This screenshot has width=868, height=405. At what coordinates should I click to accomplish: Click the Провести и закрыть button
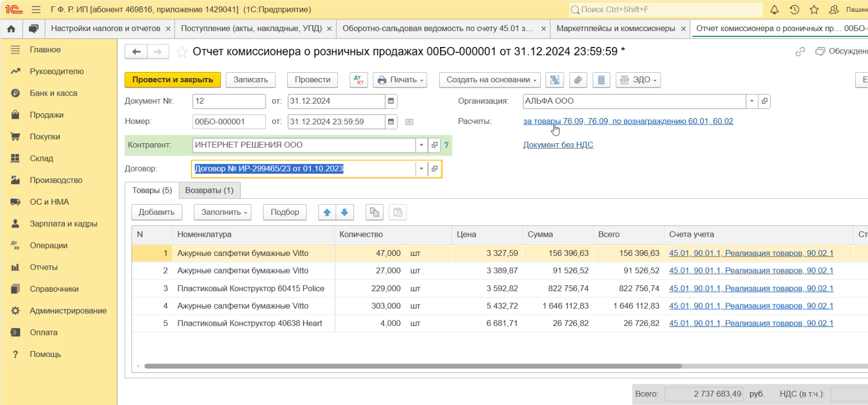[172, 80]
